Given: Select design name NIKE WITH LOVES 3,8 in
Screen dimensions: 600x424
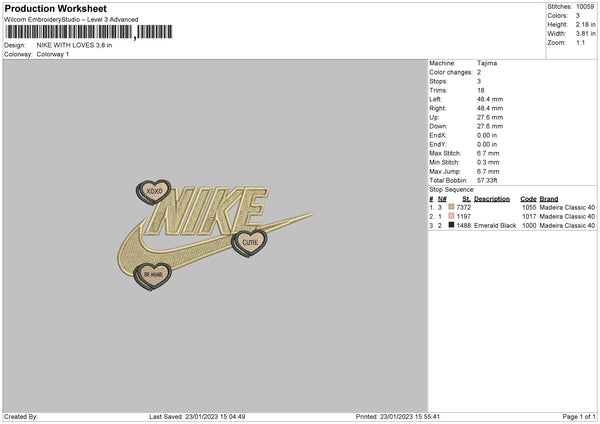Looking at the screenshot, I should 74,45.
